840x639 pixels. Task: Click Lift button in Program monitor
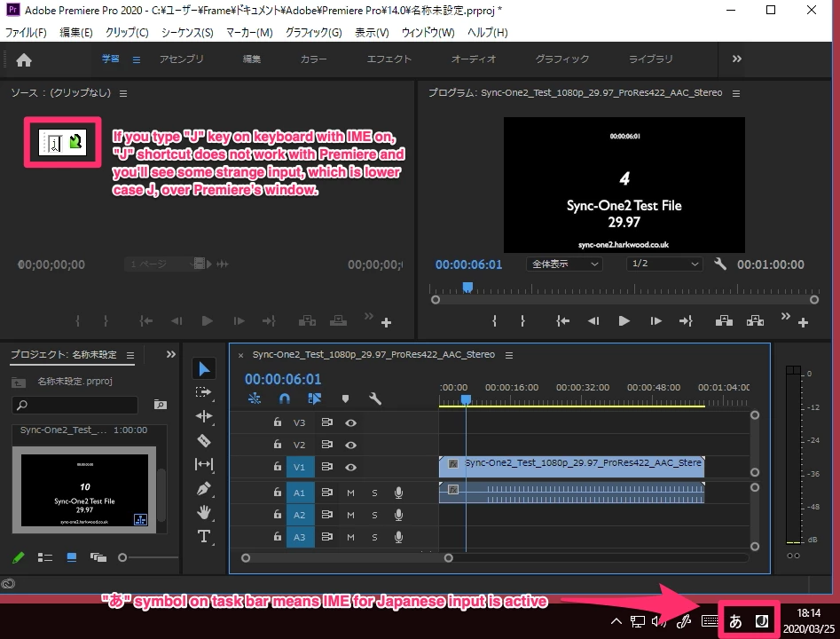pyautogui.click(x=724, y=320)
